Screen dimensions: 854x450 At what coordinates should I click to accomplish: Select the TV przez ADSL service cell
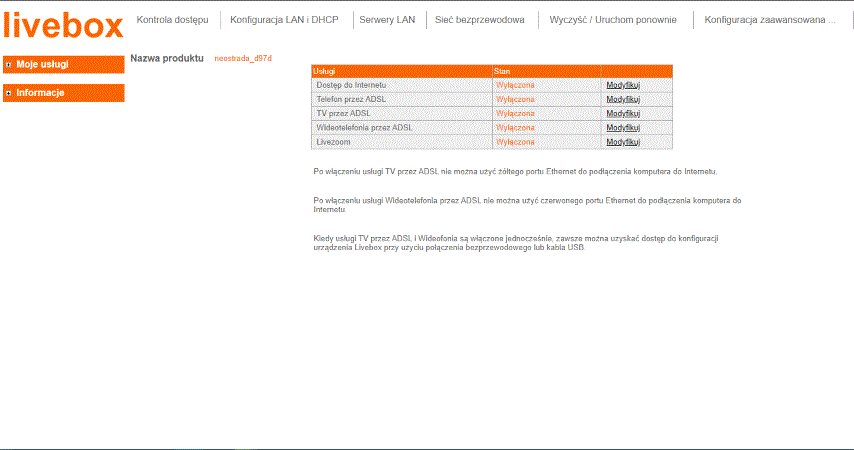(402, 113)
